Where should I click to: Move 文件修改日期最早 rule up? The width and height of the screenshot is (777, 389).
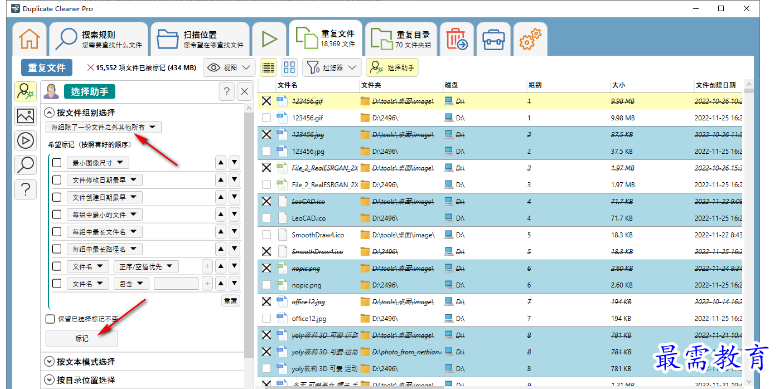[221, 180]
